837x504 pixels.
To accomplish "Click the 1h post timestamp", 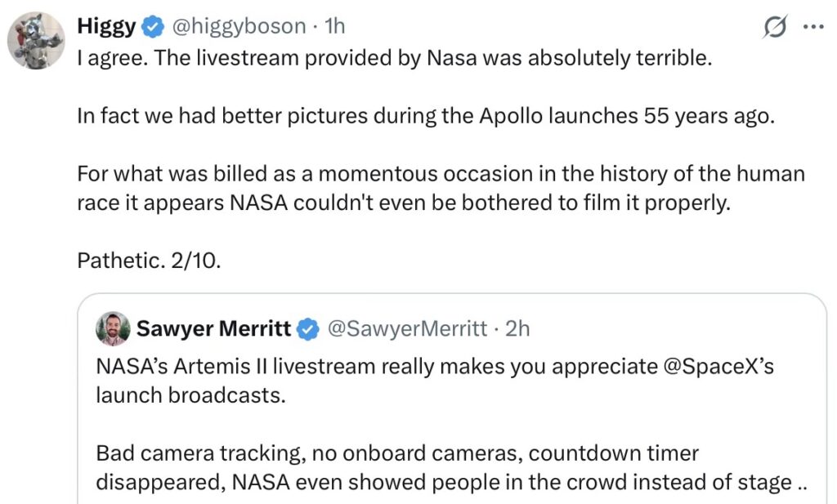I will coord(335,26).
